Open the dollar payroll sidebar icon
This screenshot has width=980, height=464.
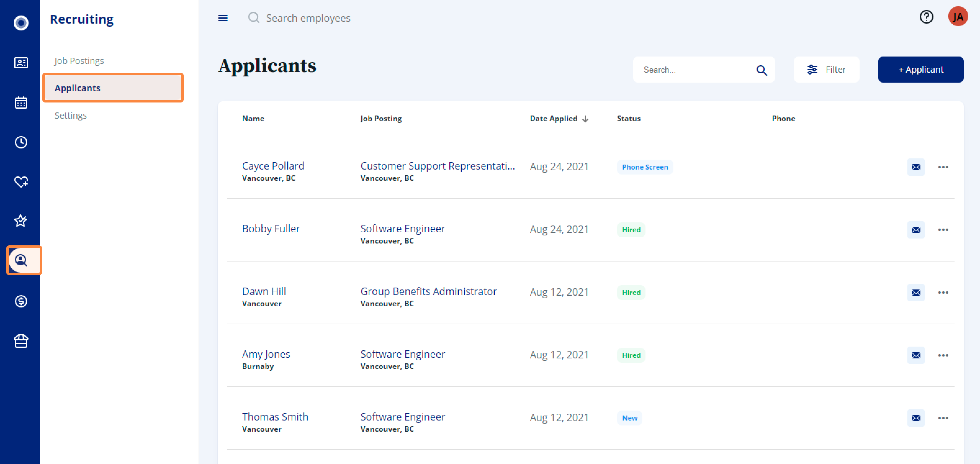[21, 301]
